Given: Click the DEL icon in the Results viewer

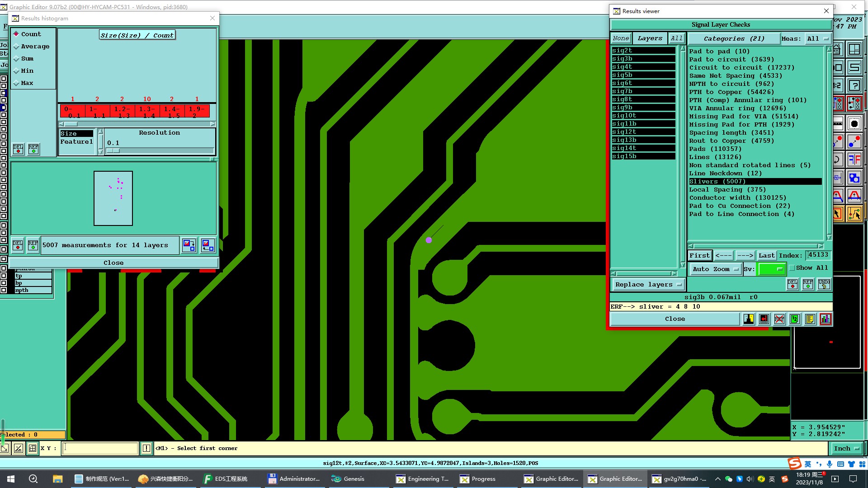Looking at the screenshot, I should [793, 284].
